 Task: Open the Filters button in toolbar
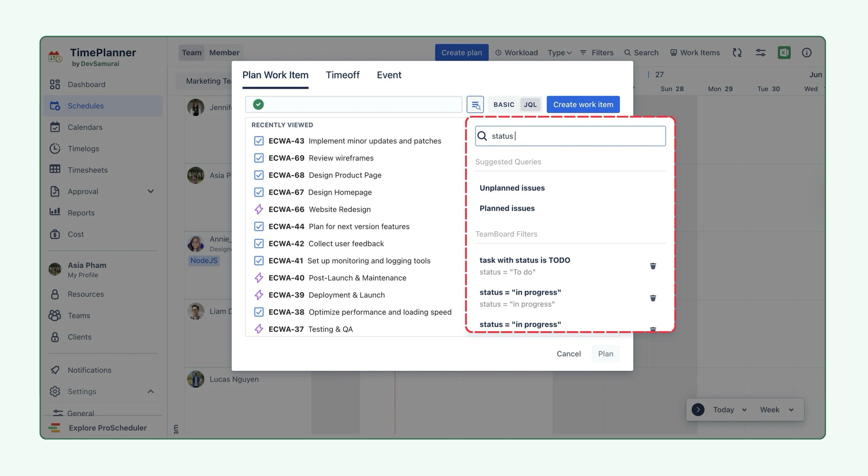pos(597,52)
